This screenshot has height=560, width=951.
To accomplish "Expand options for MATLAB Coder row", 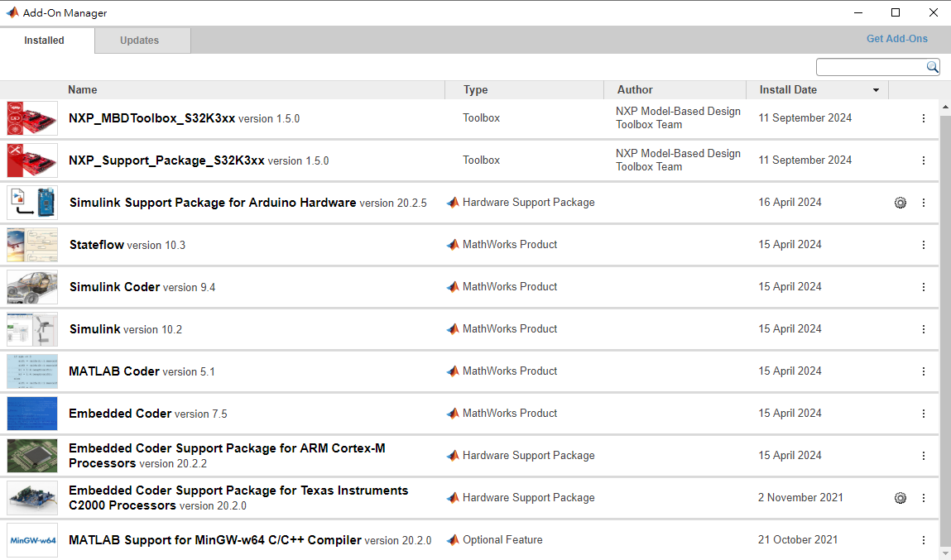I will pyautogui.click(x=924, y=371).
